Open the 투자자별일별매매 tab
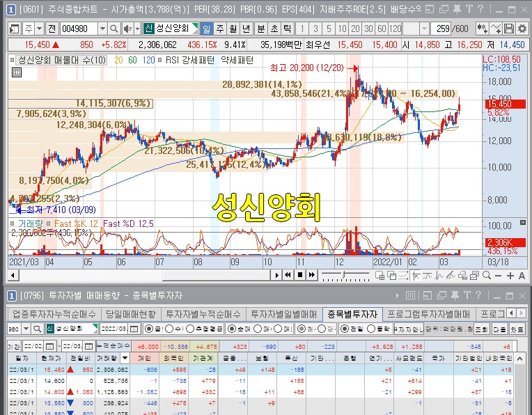This screenshot has height=415, width=532. tap(283, 314)
